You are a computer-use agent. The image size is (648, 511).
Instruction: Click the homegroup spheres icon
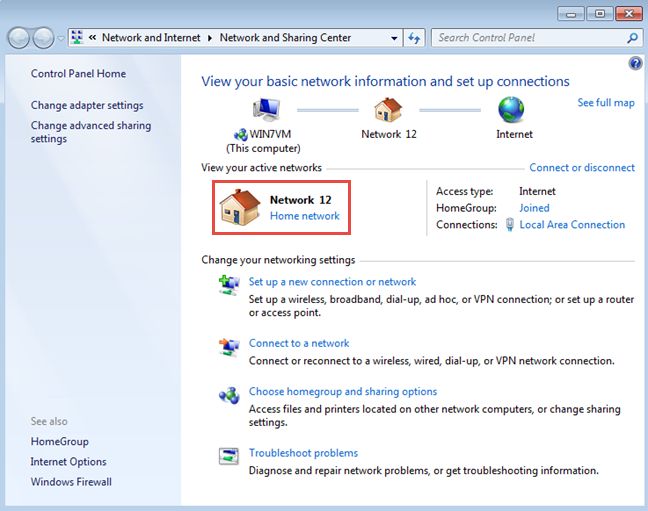click(229, 396)
